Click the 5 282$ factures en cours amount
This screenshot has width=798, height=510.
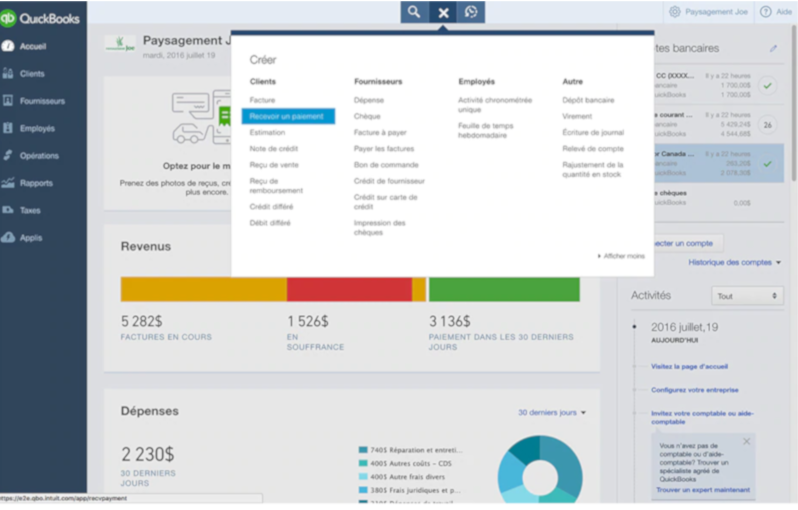[141, 322]
